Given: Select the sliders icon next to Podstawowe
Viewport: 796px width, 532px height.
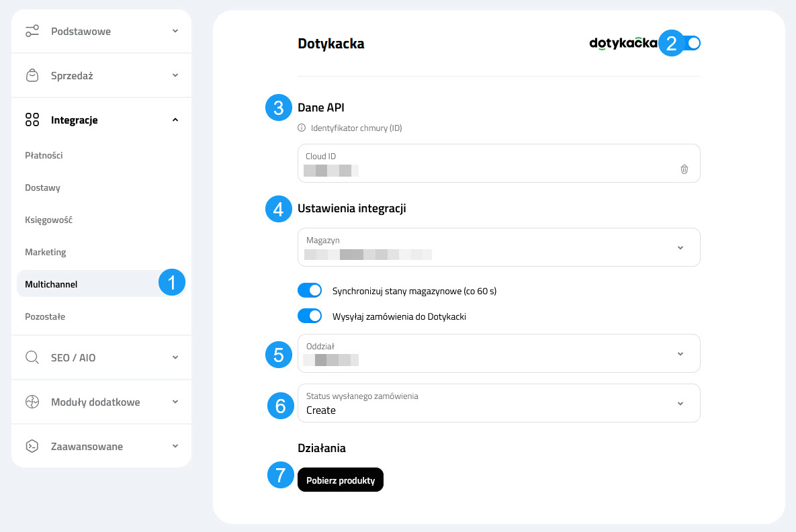Looking at the screenshot, I should (32, 30).
